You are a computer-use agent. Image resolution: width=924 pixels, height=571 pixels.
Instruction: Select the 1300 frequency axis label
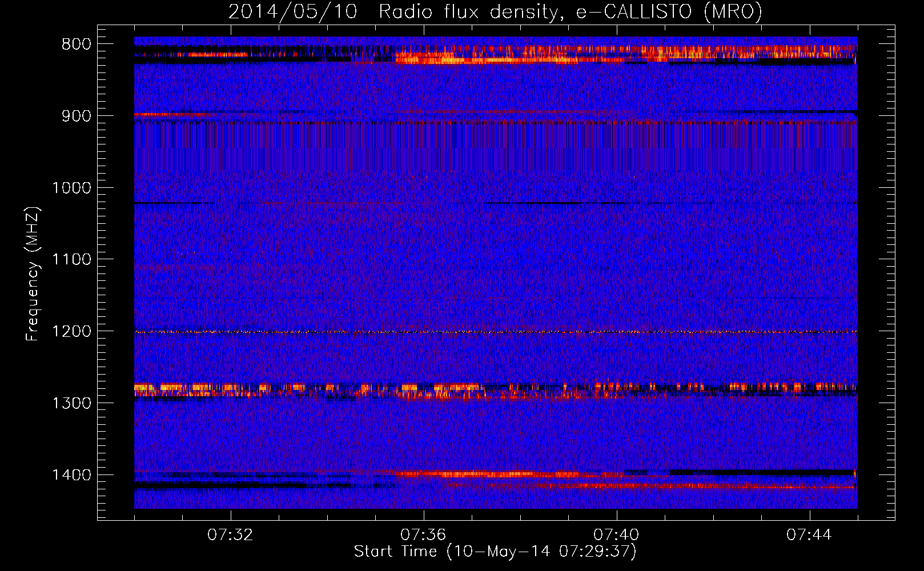(72, 403)
